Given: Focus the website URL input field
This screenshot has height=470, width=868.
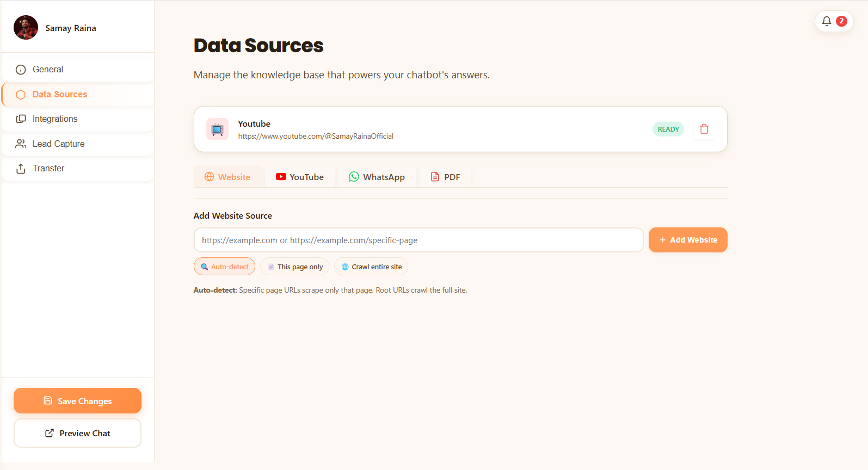Looking at the screenshot, I should tap(418, 240).
